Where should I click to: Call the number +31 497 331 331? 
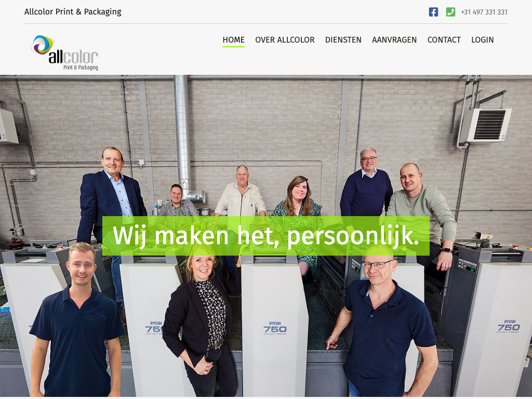(484, 12)
